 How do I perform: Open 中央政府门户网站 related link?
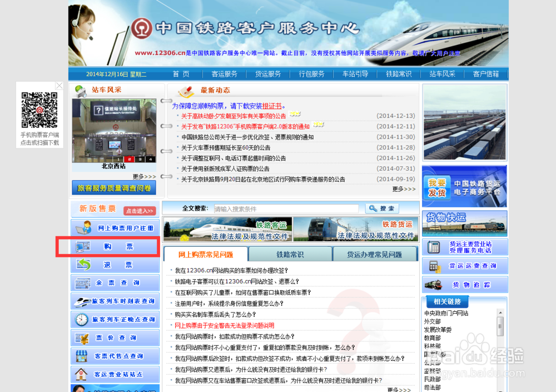[446, 313]
